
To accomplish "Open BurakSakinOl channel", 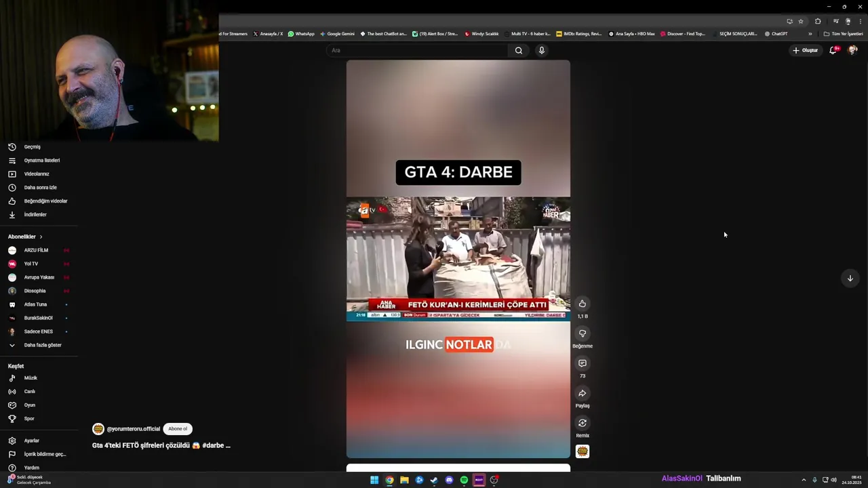I will [39, 318].
